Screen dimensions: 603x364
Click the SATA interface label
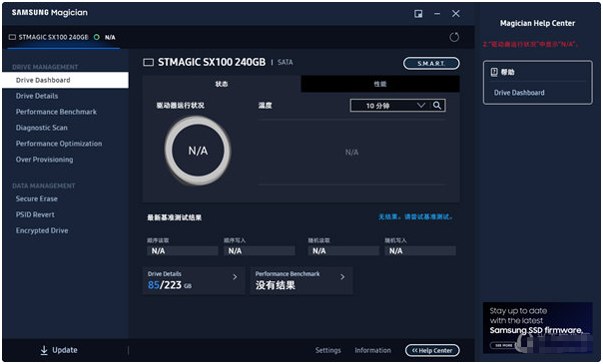[285, 62]
